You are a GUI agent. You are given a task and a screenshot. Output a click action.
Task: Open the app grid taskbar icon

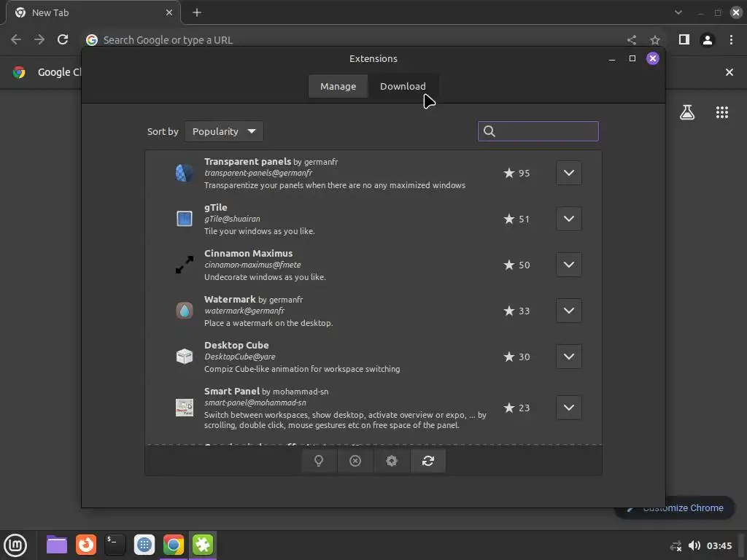coord(144,545)
